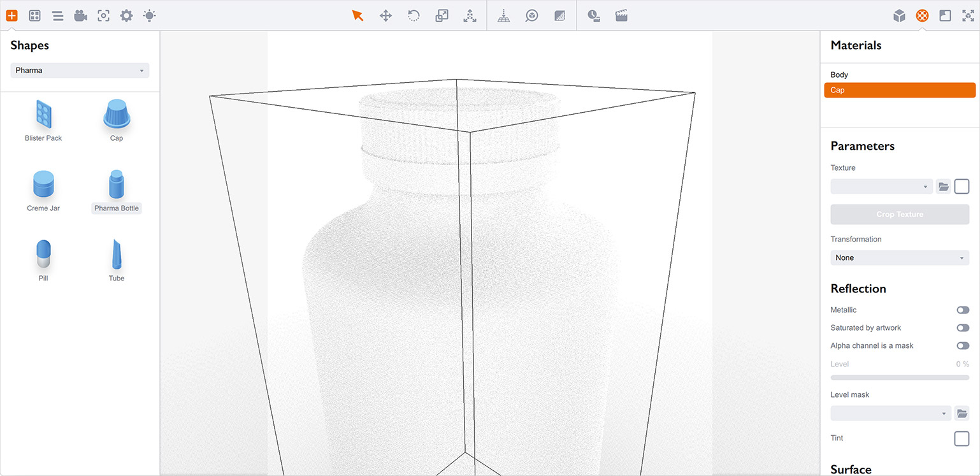Open the lights bulb icon panel

(149, 16)
